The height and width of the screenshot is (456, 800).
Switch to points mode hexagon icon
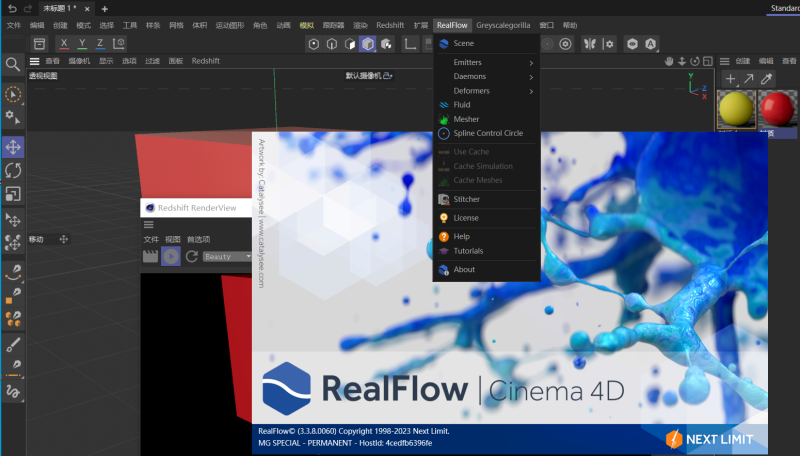tap(314, 44)
